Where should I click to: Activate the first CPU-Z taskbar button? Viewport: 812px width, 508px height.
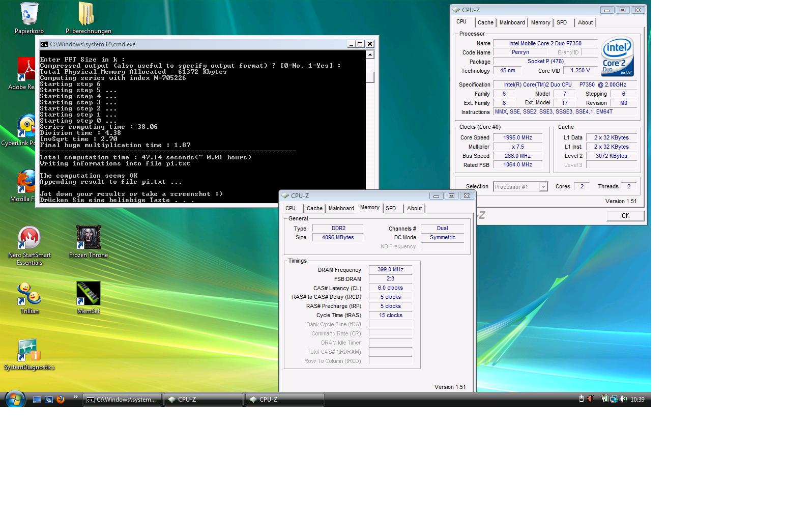203,400
